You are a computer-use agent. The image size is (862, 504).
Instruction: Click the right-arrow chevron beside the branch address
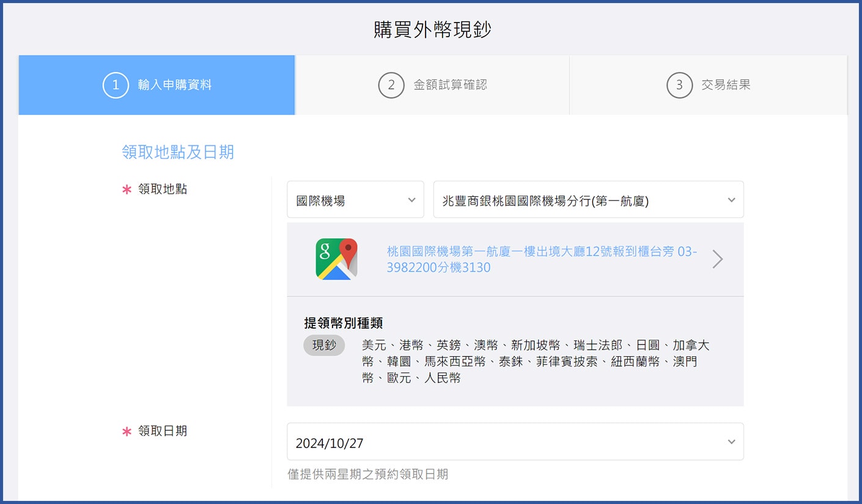(717, 259)
